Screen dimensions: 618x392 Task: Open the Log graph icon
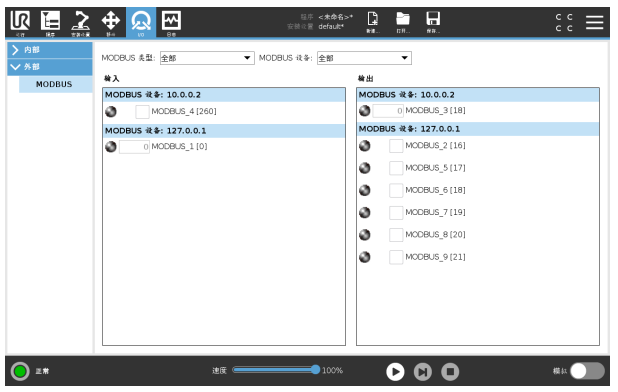[171, 22]
